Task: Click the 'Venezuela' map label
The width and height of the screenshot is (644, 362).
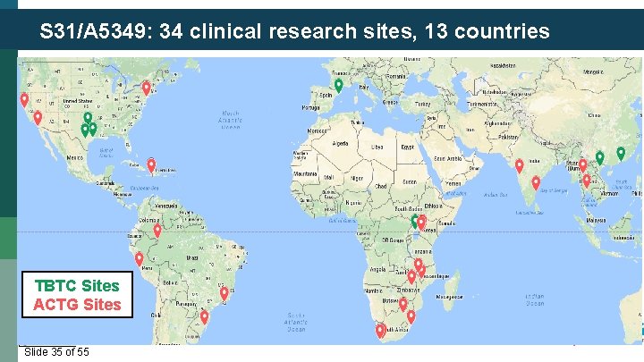Action: coord(165,206)
